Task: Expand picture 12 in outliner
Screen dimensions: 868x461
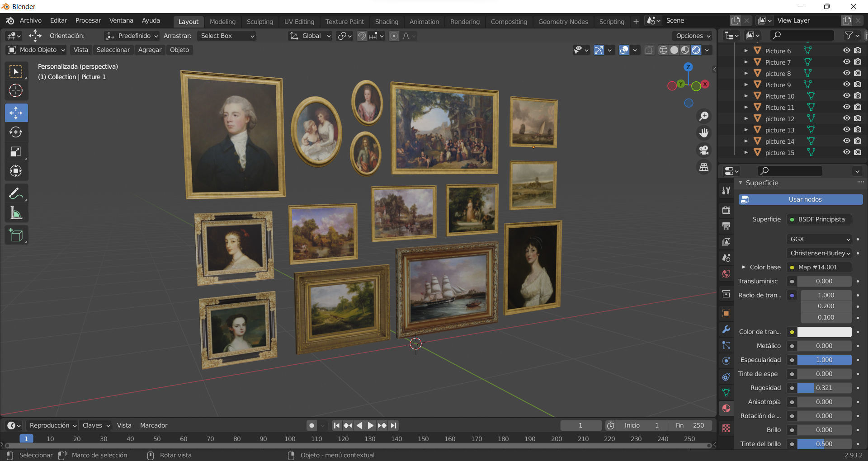Action: coord(746,118)
